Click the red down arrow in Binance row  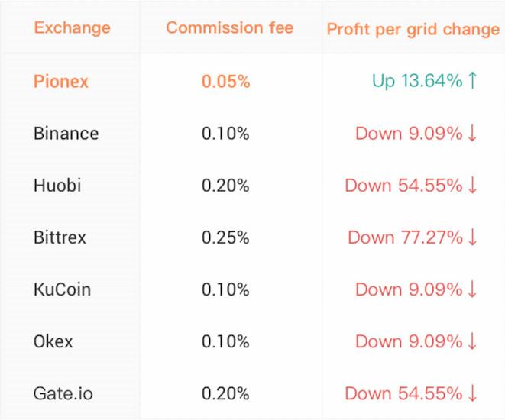[472, 133]
